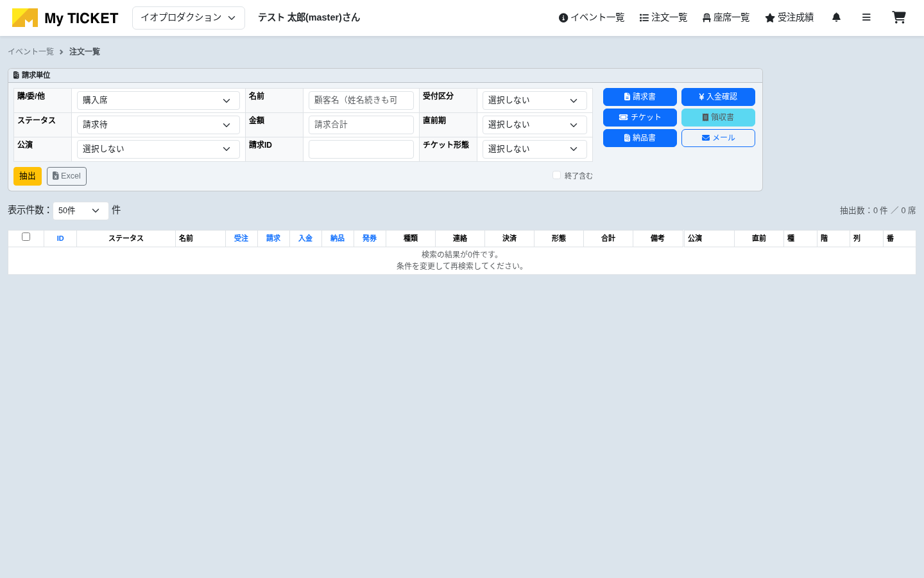This screenshot has height=578, width=924.
Task: Click the yellow 抽出 button
Action: tap(28, 176)
